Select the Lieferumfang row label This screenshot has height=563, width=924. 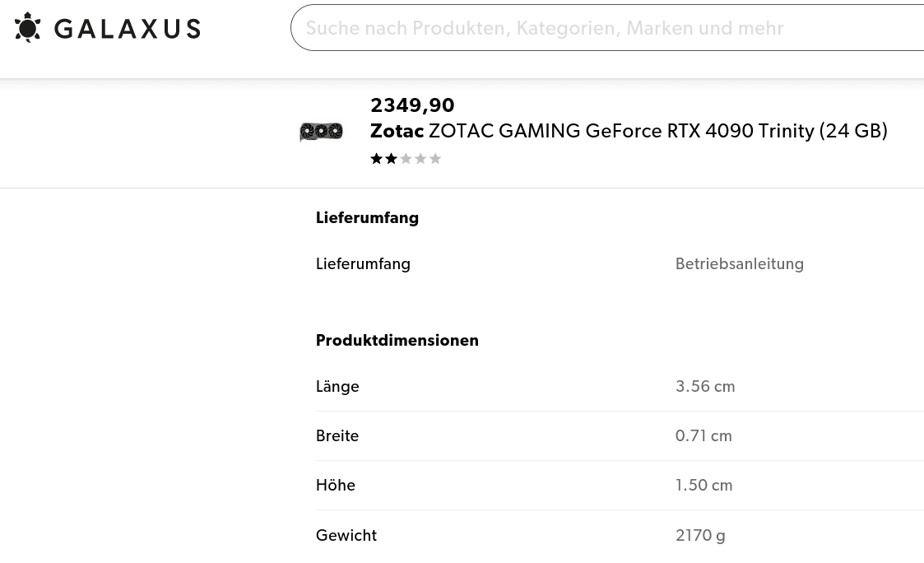[x=363, y=264]
